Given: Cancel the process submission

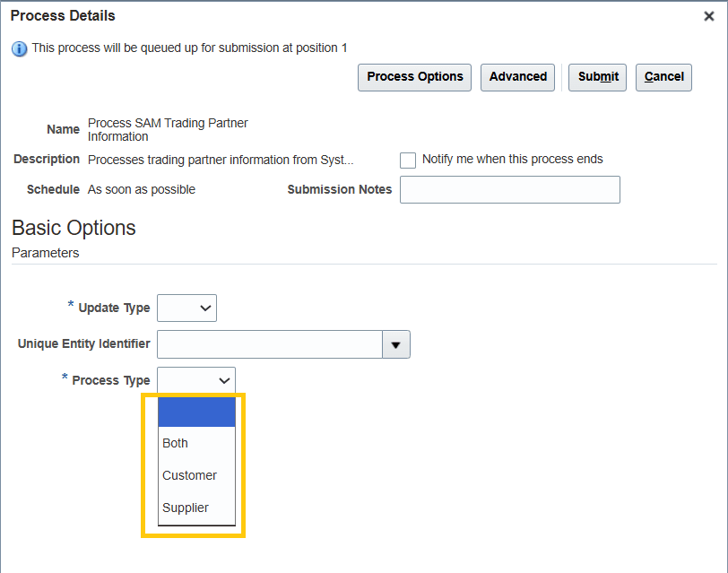Looking at the screenshot, I should click(663, 77).
